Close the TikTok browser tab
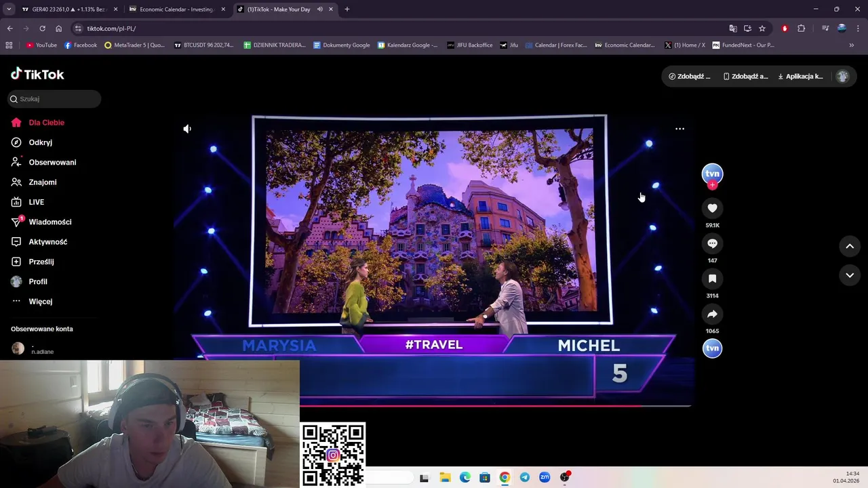Image resolution: width=868 pixels, height=488 pixels. click(331, 9)
